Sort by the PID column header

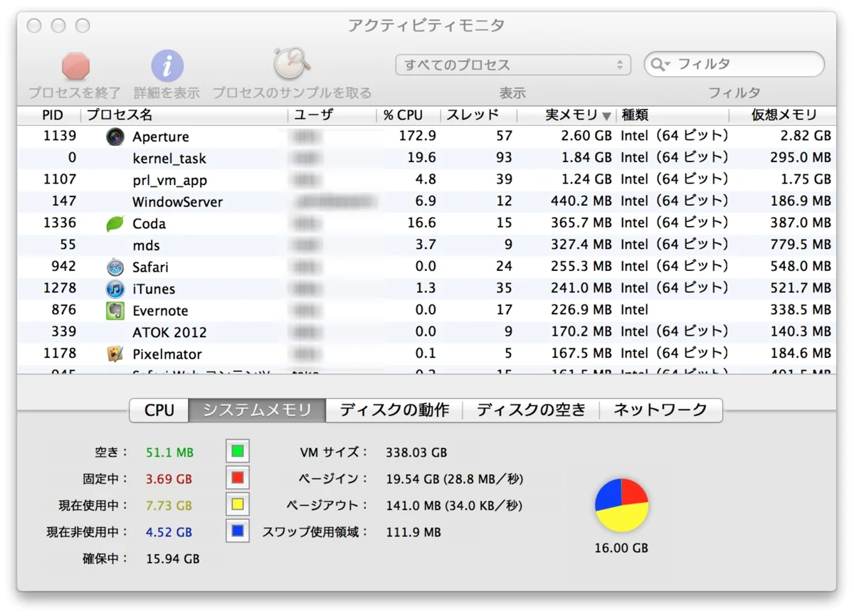click(x=52, y=115)
